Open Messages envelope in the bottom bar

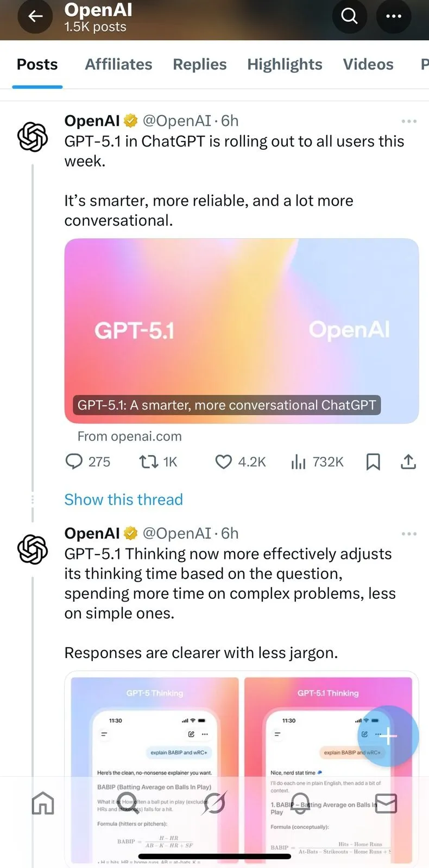pos(386,803)
